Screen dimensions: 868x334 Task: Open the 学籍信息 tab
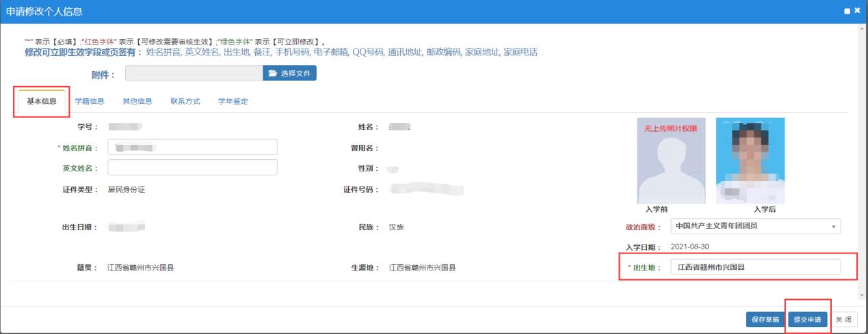pyautogui.click(x=89, y=101)
